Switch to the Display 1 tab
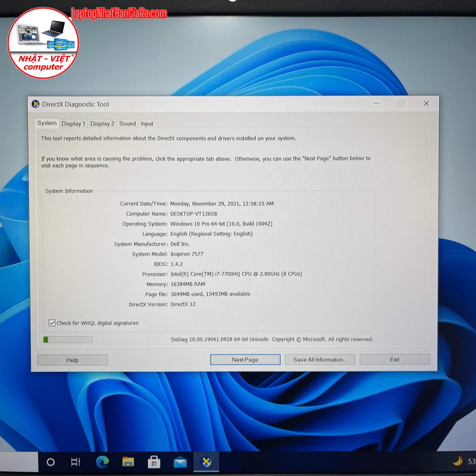Image resolution: width=476 pixels, height=476 pixels. click(73, 124)
